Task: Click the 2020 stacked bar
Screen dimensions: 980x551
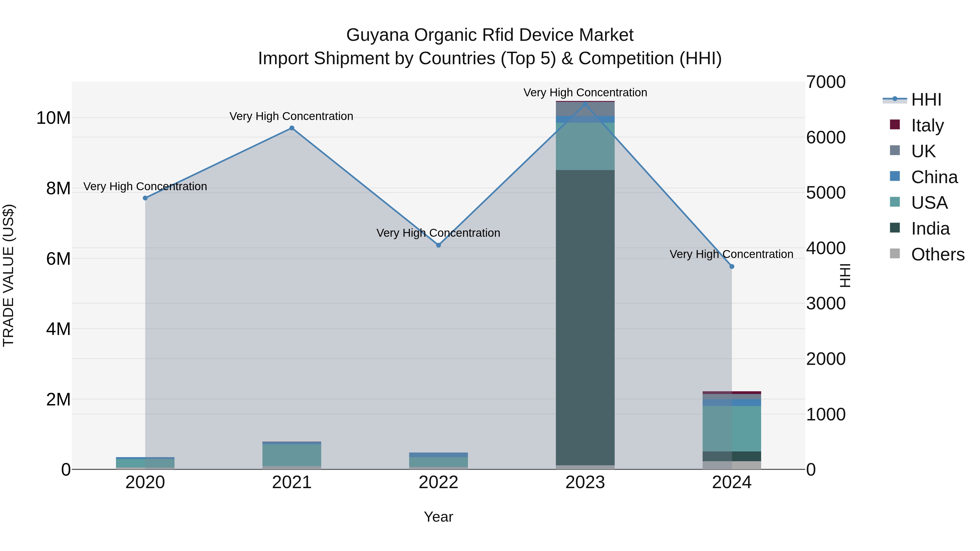Action: point(145,463)
